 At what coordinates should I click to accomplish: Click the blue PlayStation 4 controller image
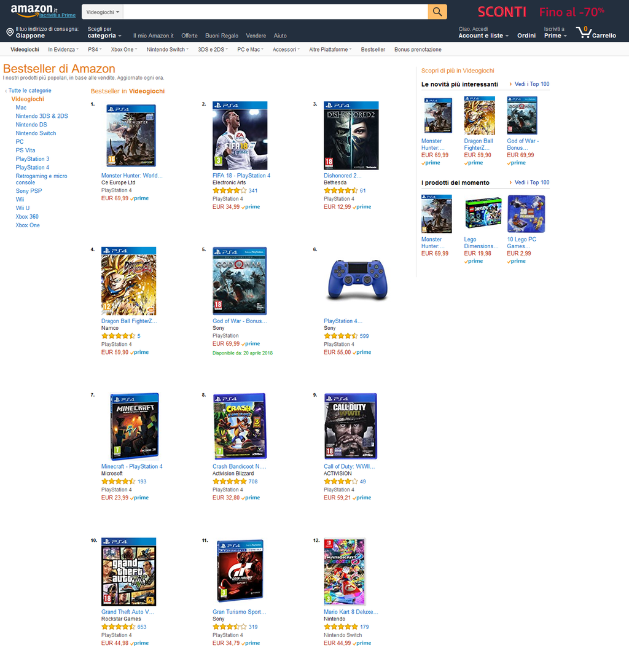click(x=357, y=279)
